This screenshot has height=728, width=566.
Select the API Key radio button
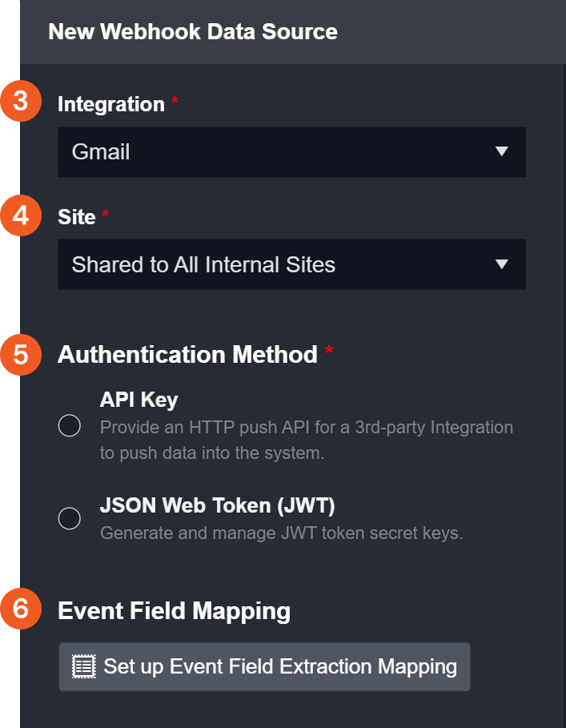click(70, 426)
